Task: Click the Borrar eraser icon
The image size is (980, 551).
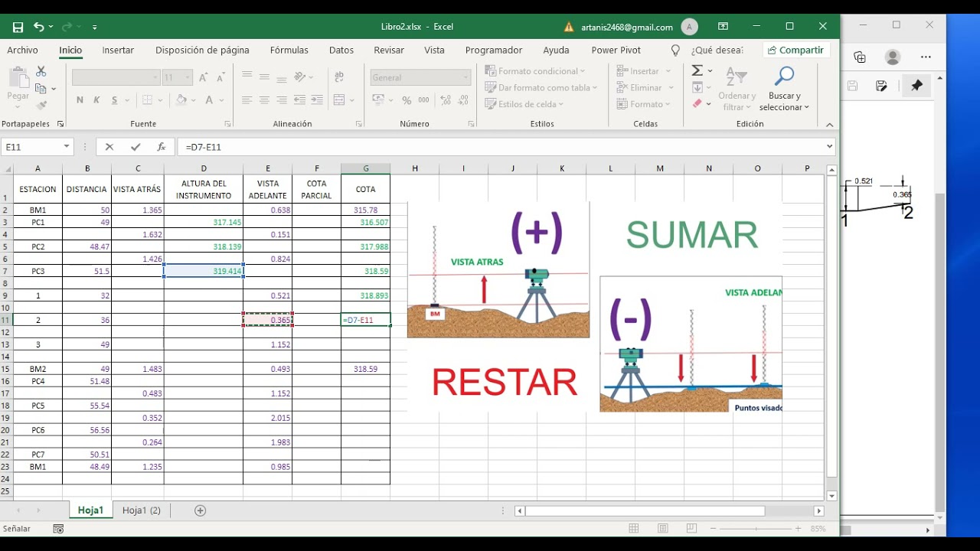Action: [697, 104]
